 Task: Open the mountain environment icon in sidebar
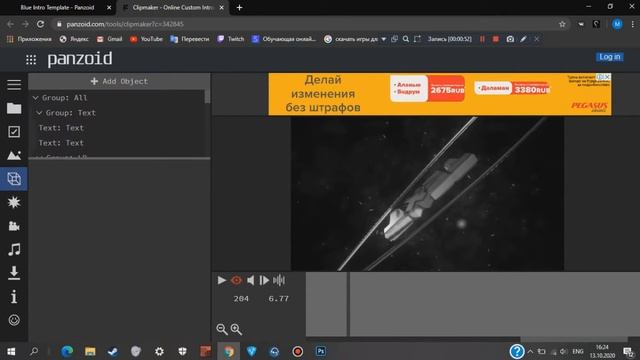[x=14, y=155]
